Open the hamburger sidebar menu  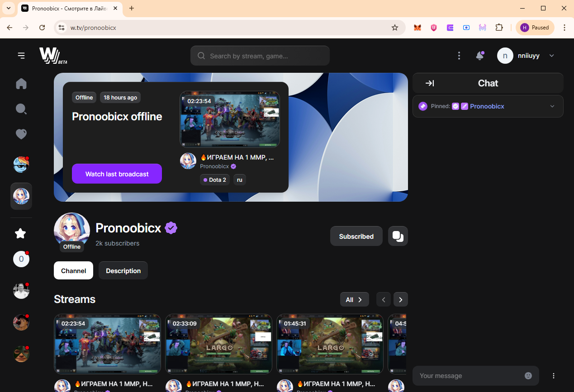[21, 56]
